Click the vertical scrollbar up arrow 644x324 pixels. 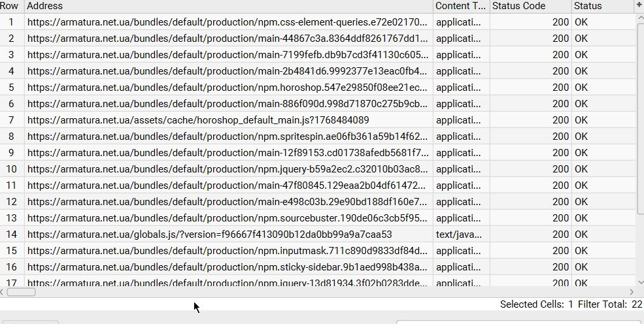[639, 17]
